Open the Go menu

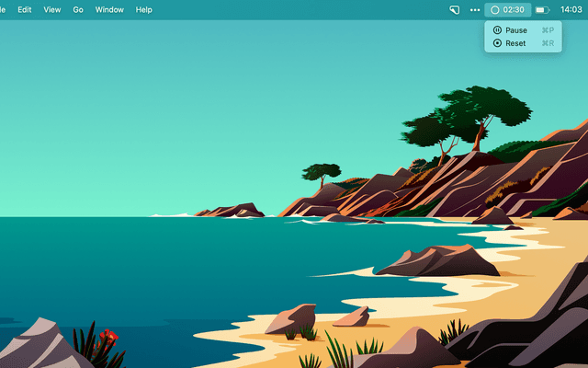[x=78, y=9]
